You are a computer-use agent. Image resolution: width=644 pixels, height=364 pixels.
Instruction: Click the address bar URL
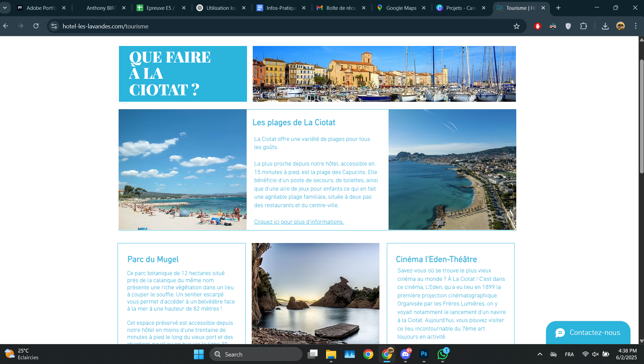pos(105,26)
